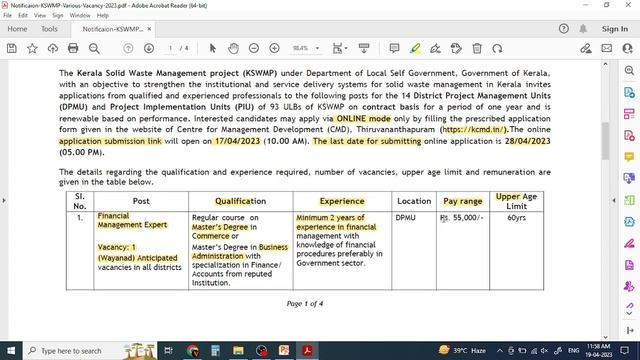Expand the left navigation pane arrow
640x360 pixels.
pos(4,200)
